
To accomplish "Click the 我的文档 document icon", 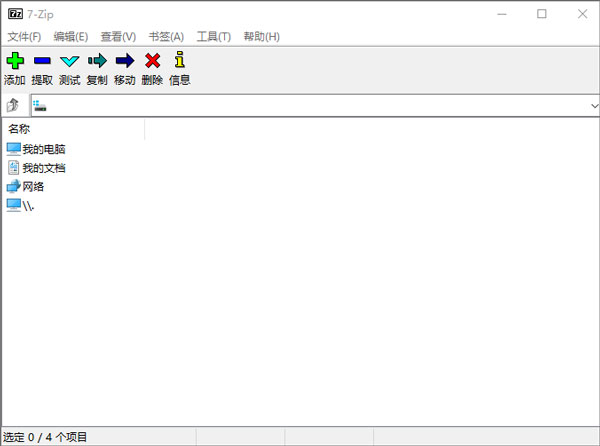I will point(13,168).
